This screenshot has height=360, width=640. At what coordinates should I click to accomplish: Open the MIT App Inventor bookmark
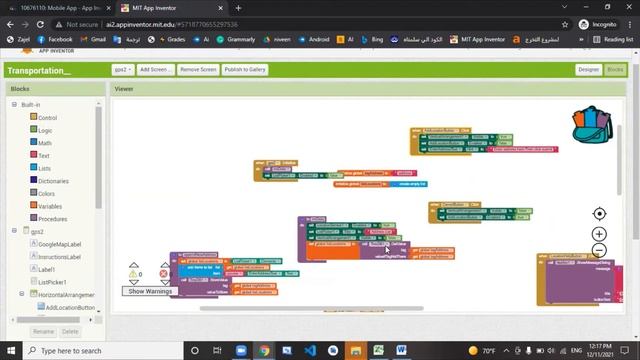pyautogui.click(x=477, y=40)
